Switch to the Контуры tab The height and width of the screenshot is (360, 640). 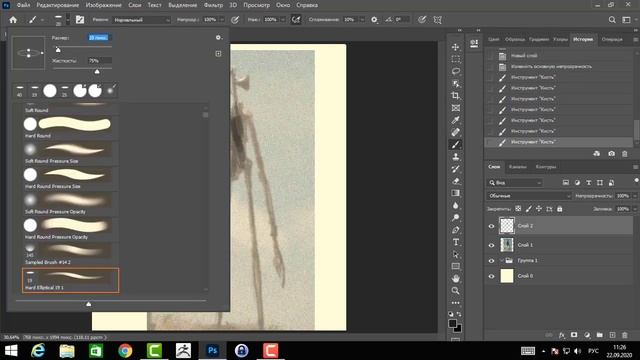coord(546,167)
